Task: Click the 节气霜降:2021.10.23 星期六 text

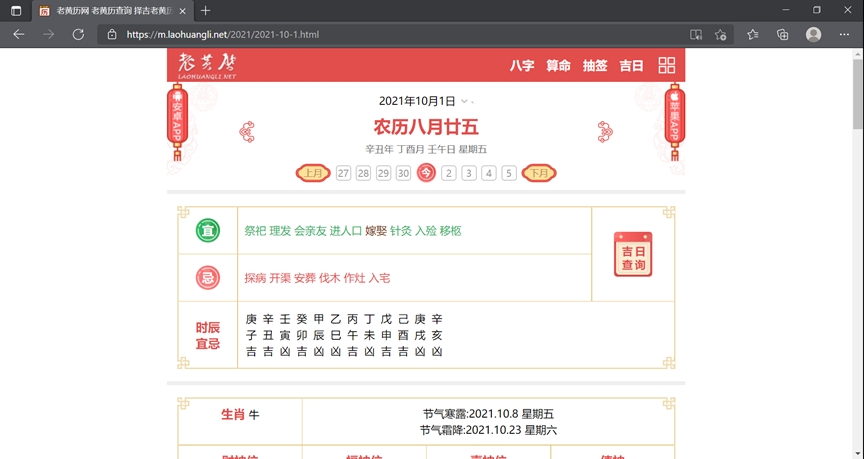Action: (488, 430)
